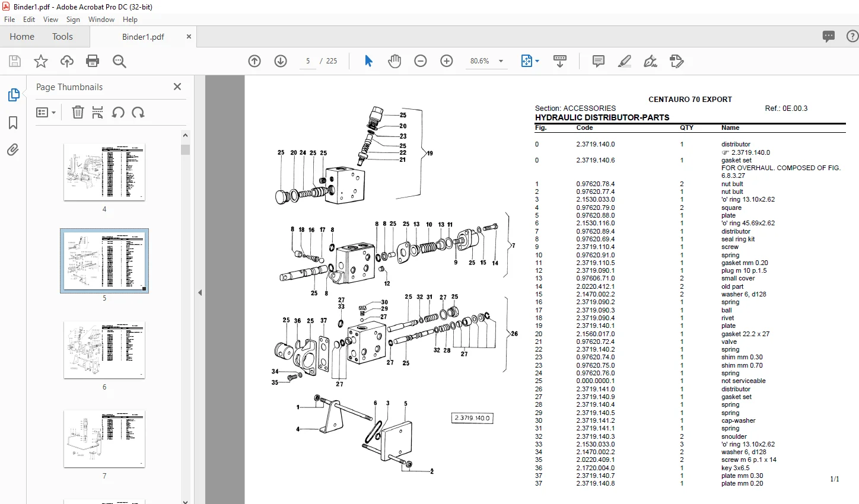
Task: Activate the Hand pan tool
Action: click(x=394, y=61)
